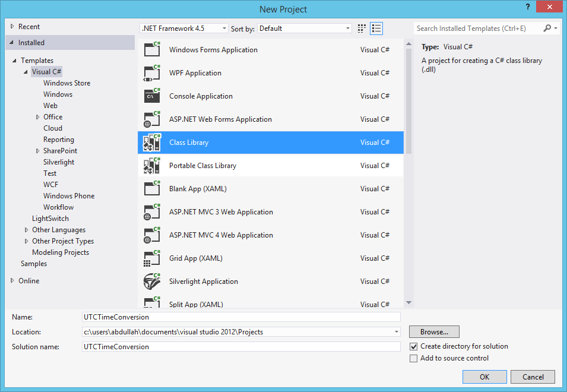The height and width of the screenshot is (392, 567).
Task: Click the template list scroll down arrow
Action: 408,303
